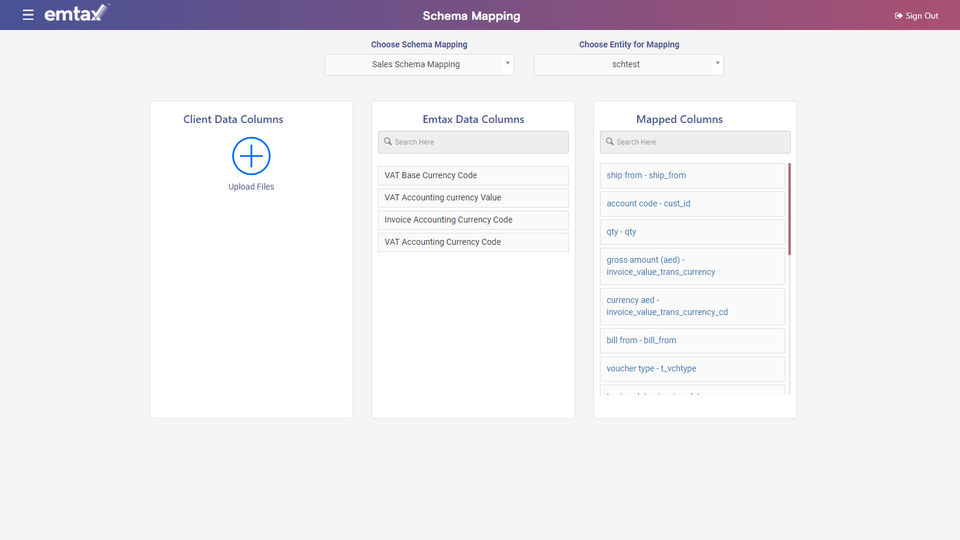Open the Choose Schema Mapping dropdown

pos(419,64)
